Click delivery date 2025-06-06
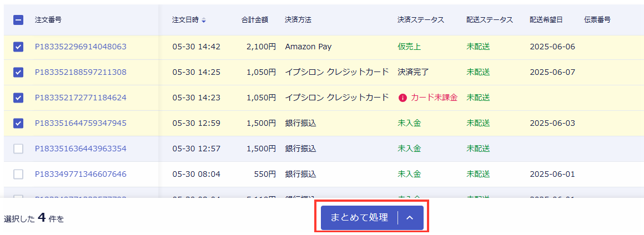 [x=552, y=47]
